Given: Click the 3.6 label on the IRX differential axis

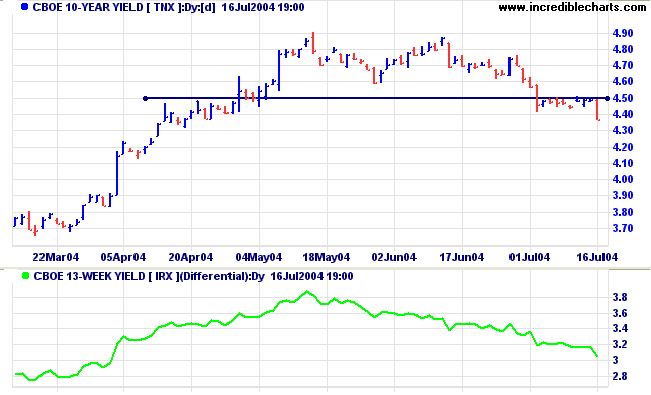Looking at the screenshot, I should click(620, 313).
